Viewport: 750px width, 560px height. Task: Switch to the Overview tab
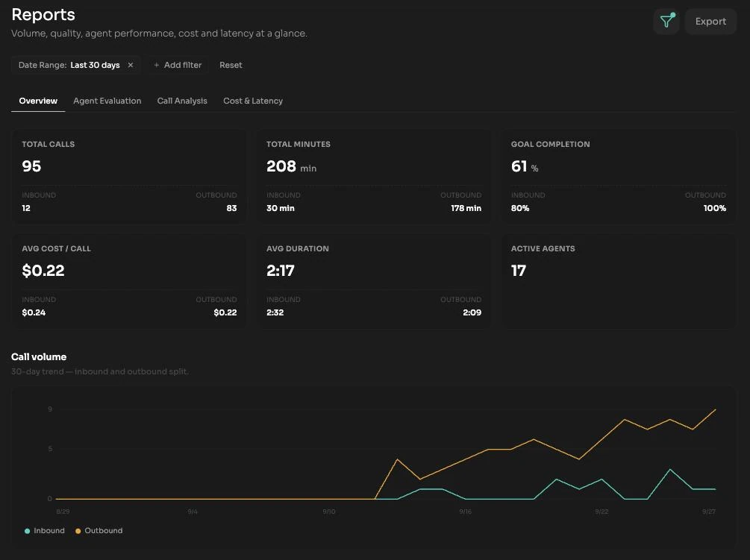click(38, 101)
